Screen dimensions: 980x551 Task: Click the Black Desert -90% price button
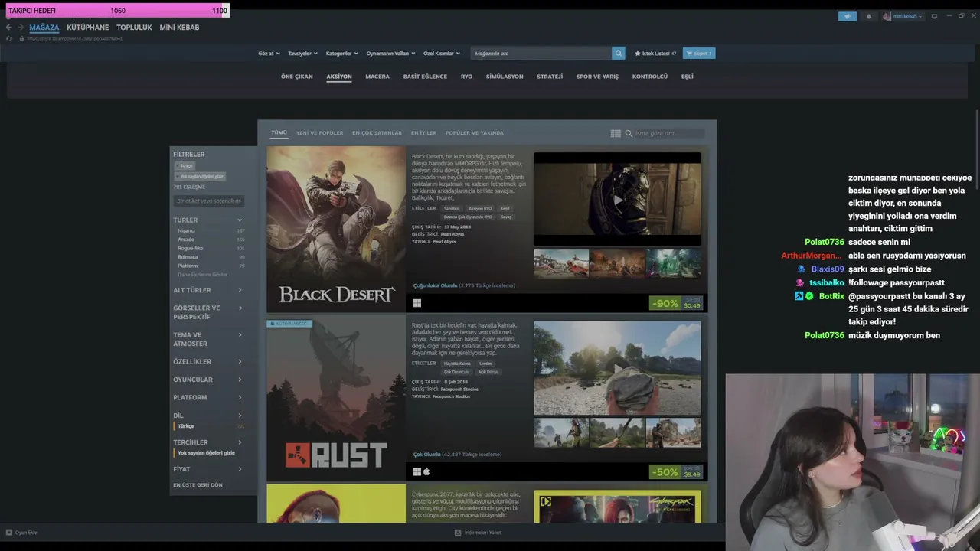click(x=676, y=303)
